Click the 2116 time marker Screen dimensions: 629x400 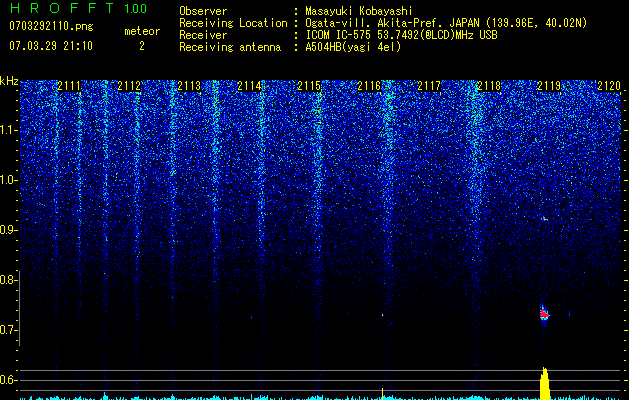point(369,86)
